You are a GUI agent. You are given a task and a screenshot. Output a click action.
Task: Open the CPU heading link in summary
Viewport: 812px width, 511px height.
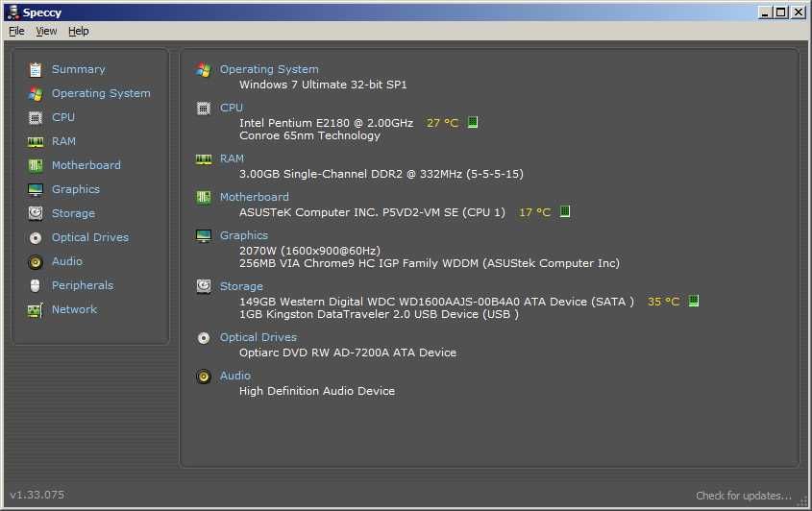tap(231, 108)
